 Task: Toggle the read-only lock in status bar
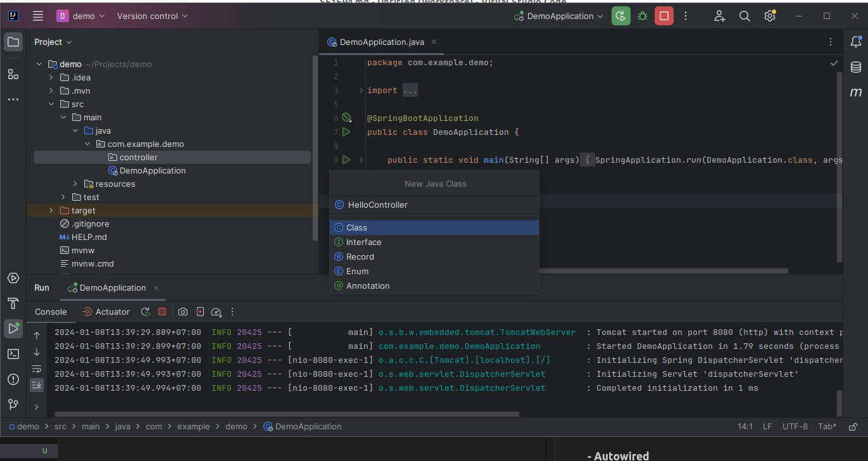(853, 427)
